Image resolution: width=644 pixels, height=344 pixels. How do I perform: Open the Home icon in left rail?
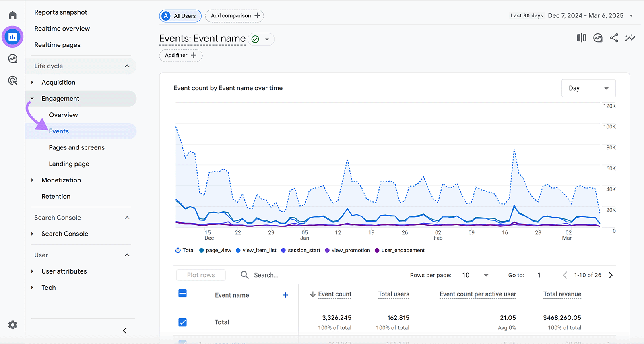12,15
